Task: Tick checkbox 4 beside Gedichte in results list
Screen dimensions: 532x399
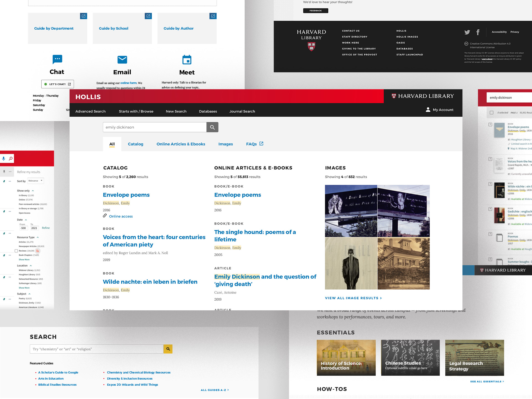Action: [x=490, y=209]
